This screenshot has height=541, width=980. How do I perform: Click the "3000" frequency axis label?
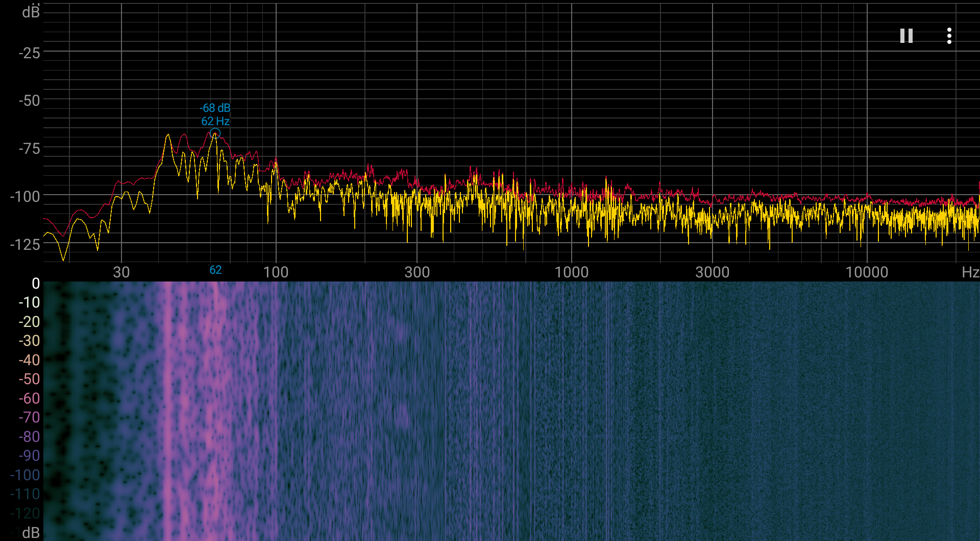pos(713,272)
